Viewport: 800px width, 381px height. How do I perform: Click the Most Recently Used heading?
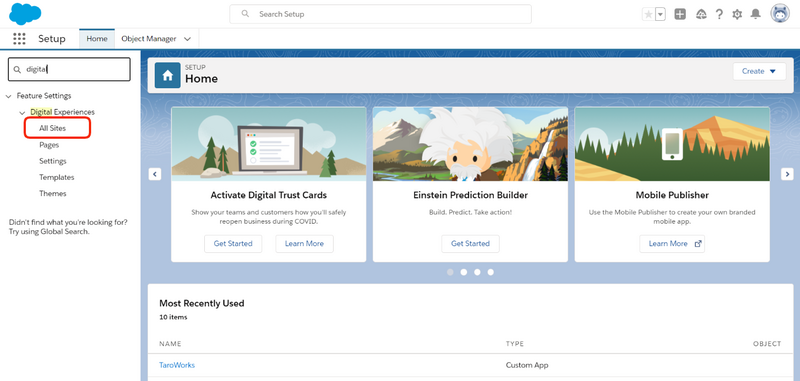pos(202,303)
